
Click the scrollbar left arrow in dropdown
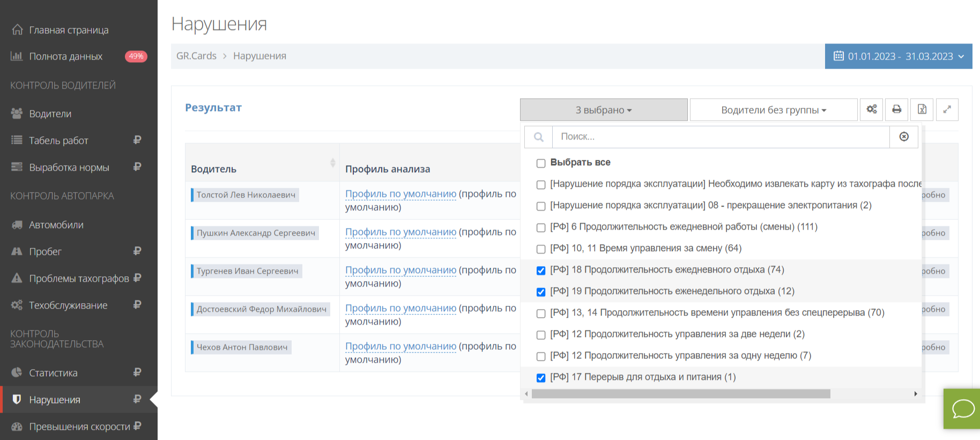pos(526,394)
